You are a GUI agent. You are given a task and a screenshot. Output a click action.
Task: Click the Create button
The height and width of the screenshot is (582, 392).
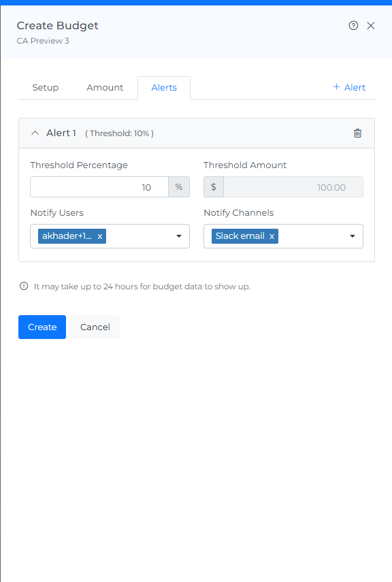42,327
